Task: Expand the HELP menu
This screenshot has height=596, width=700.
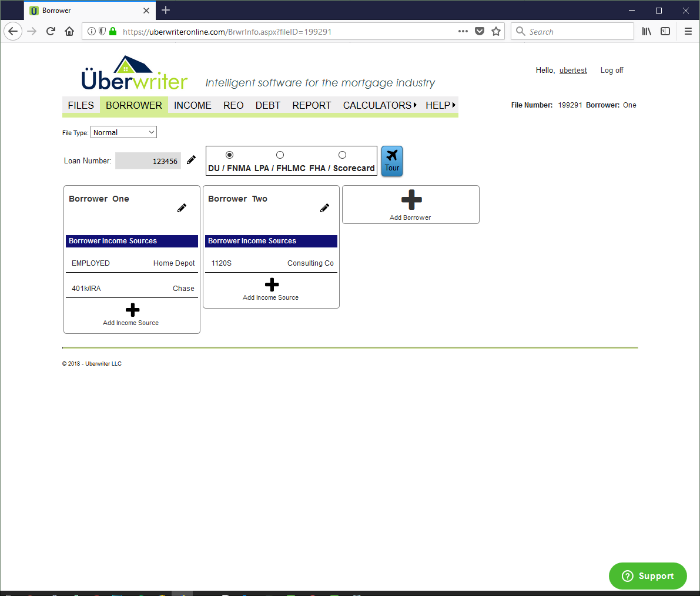Action: (440, 105)
